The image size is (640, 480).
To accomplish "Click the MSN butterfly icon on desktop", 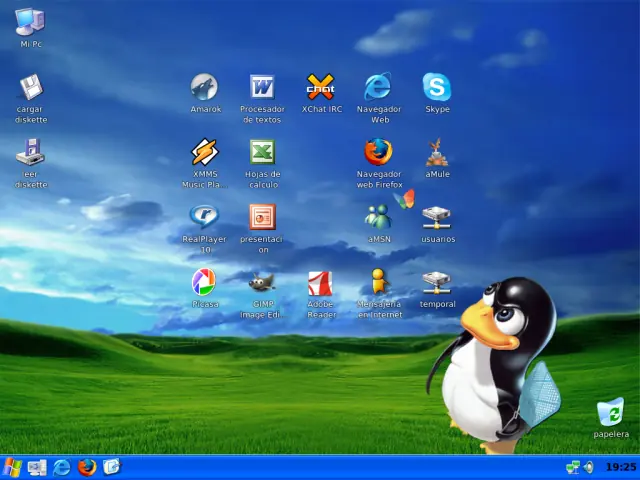I will click(404, 199).
